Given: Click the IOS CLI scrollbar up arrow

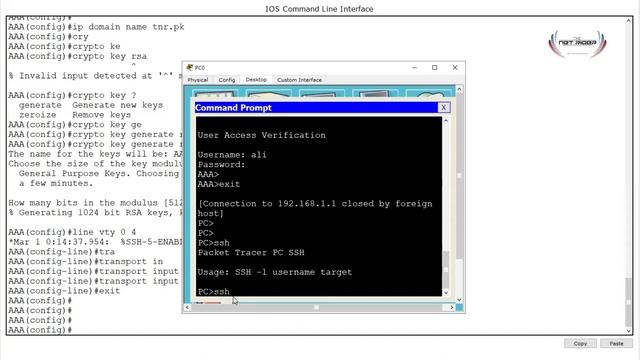Looking at the screenshot, I should pyautogui.click(x=629, y=20).
